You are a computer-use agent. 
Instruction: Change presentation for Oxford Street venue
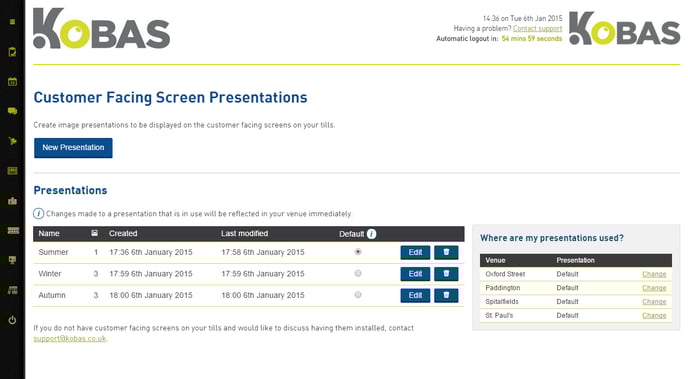pos(654,274)
